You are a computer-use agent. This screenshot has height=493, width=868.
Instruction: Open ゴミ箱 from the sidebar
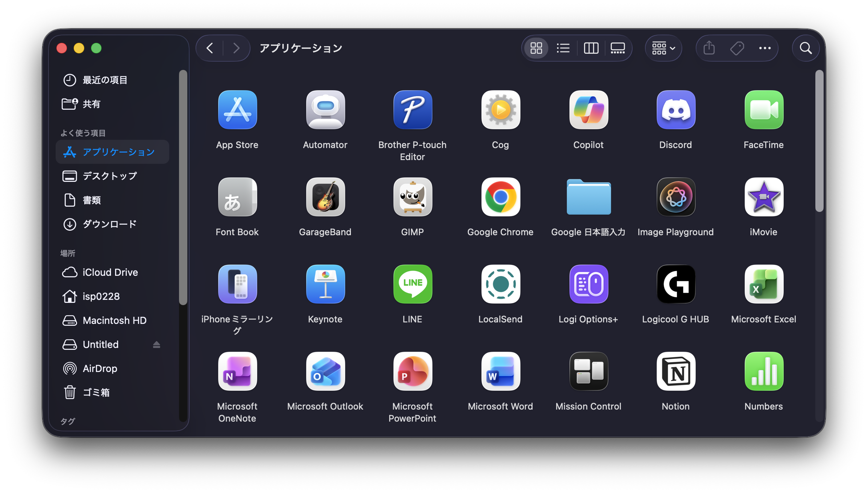[96, 392]
